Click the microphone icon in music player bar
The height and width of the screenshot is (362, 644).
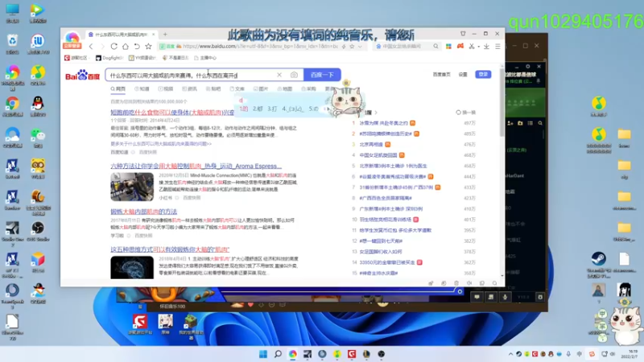coord(505,297)
